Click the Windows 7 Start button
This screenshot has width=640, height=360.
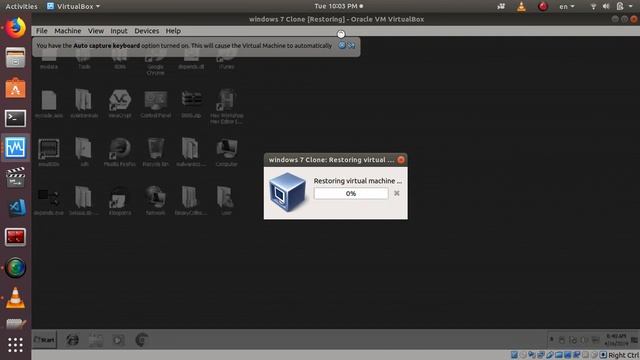[44, 340]
